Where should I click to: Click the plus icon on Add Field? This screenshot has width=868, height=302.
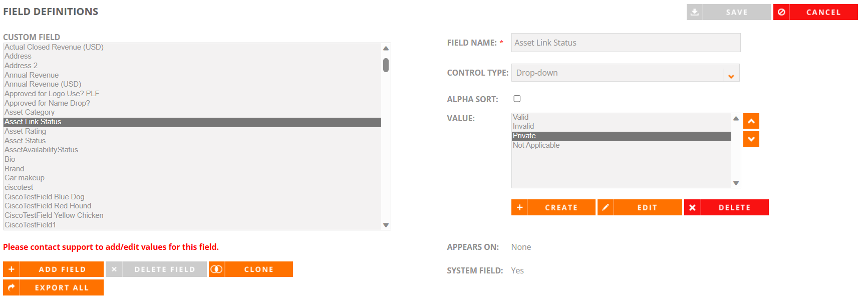tap(11, 269)
